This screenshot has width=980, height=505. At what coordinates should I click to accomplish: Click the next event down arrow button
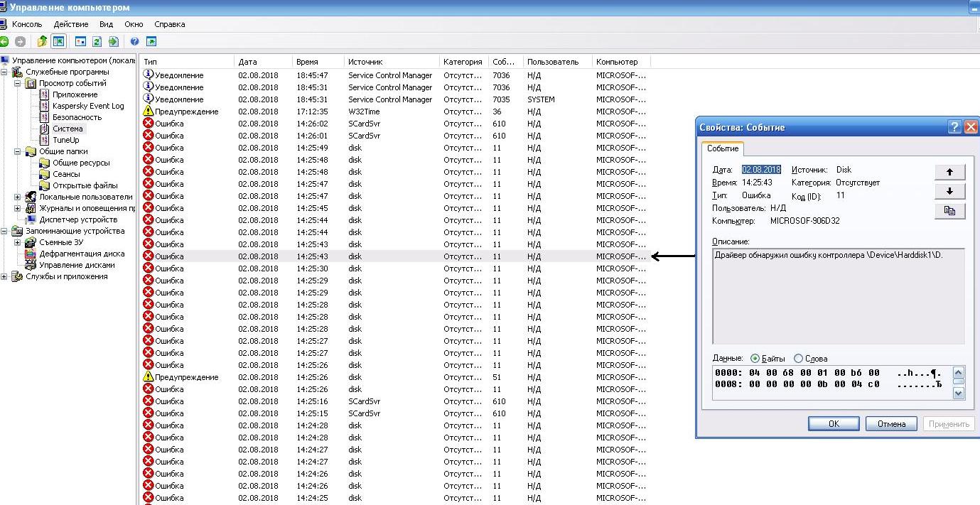[949, 192]
